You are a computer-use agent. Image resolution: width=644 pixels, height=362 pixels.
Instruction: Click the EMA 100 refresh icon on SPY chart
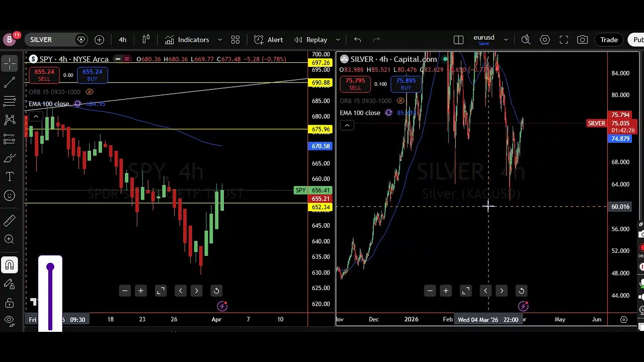click(77, 104)
